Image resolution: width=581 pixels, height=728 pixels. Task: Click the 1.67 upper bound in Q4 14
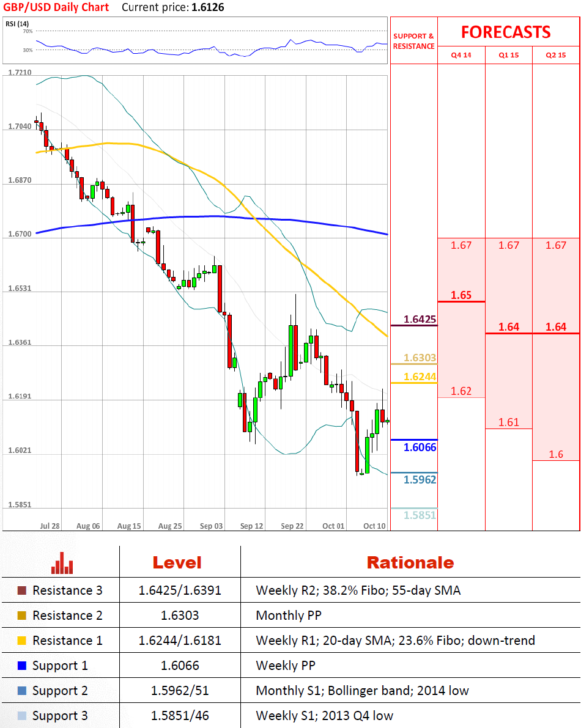click(x=461, y=245)
